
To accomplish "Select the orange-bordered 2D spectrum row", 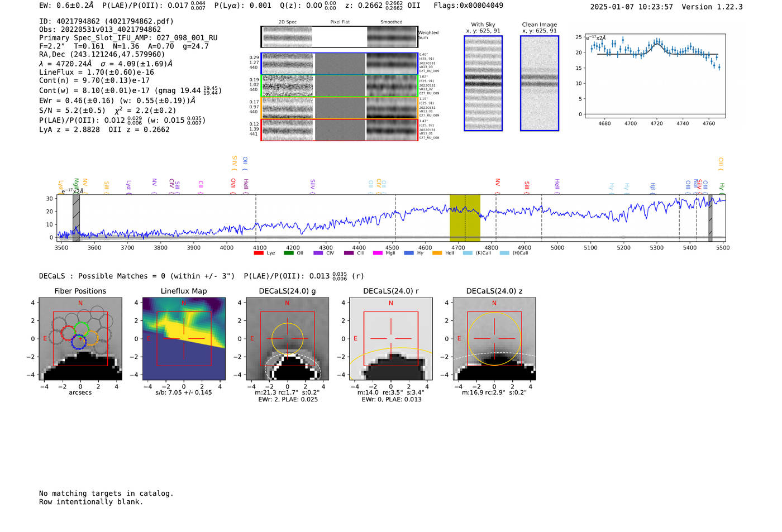I will click(x=339, y=108).
